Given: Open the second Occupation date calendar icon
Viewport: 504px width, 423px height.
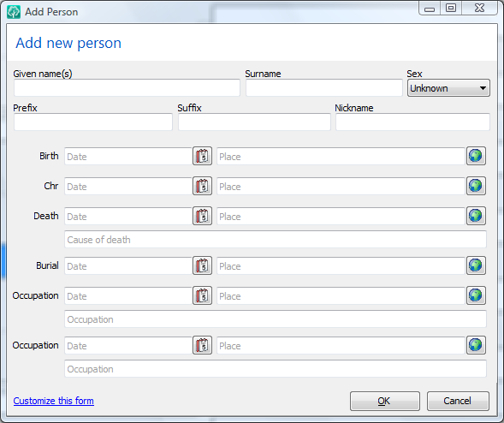Looking at the screenshot, I should coord(202,345).
